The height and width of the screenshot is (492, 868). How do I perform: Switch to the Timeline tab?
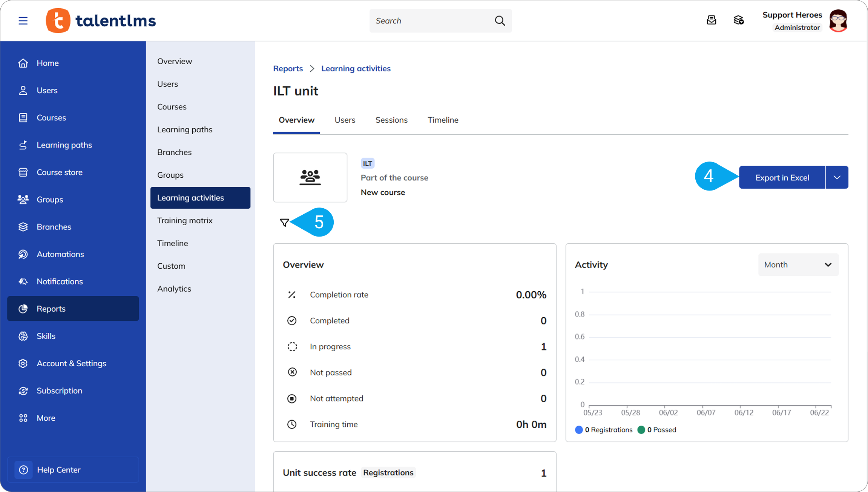pyautogui.click(x=443, y=120)
